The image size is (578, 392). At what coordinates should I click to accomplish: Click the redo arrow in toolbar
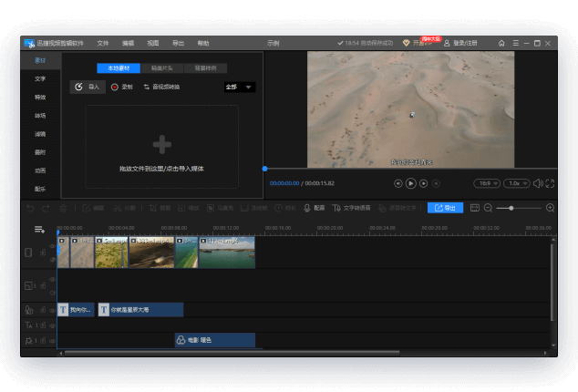point(46,209)
